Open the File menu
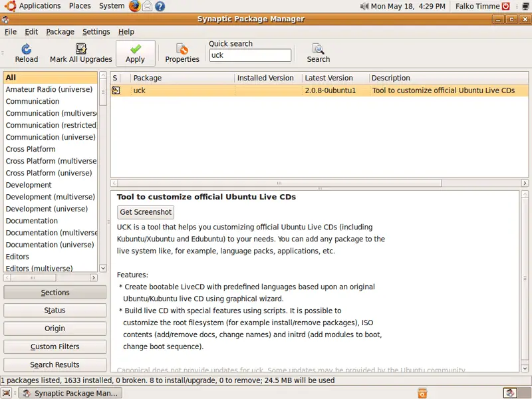Image resolution: width=532 pixels, height=399 pixels. (x=11, y=31)
